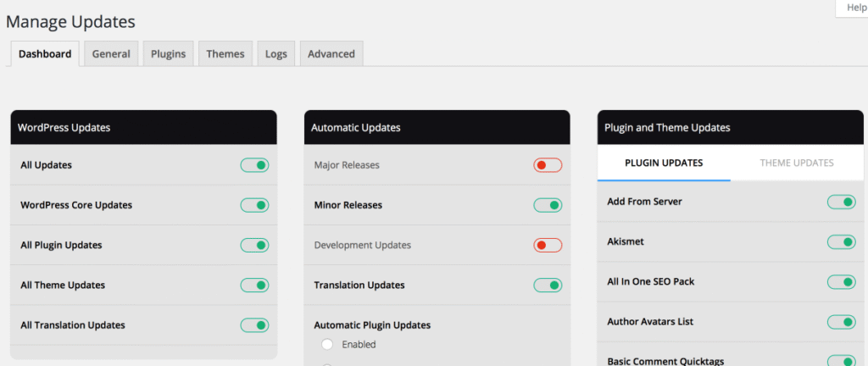Toggle Akismet plugin updates
Screen dimensions: 868x366
click(x=841, y=241)
